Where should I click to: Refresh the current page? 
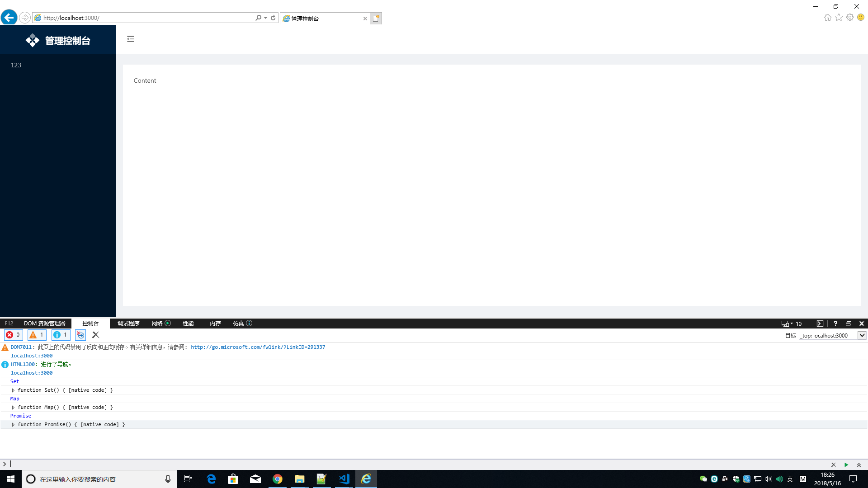[x=273, y=18]
